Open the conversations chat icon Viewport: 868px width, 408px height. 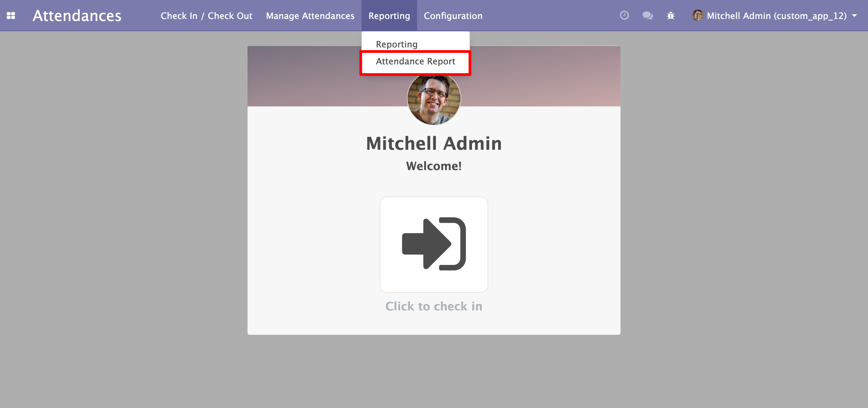coord(647,16)
